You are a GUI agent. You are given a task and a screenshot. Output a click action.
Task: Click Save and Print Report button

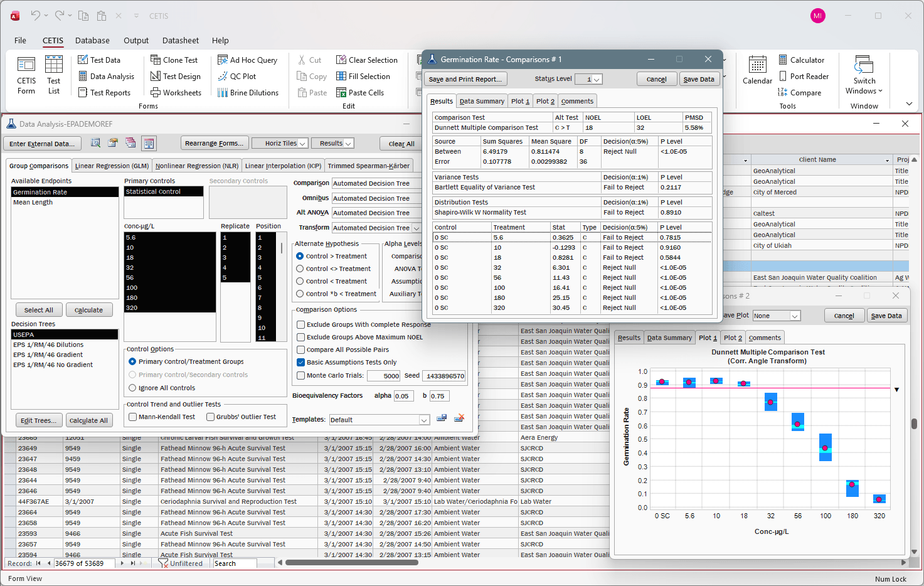(x=465, y=79)
